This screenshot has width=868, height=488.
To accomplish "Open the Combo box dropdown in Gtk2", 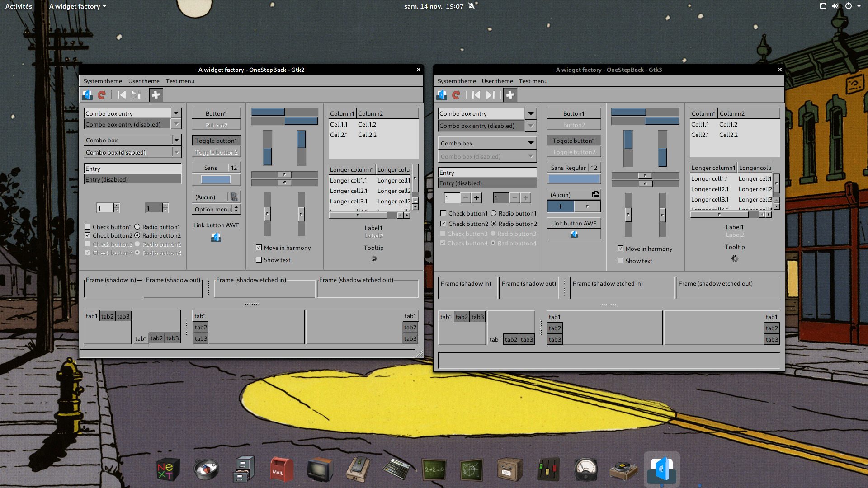I will click(x=132, y=140).
